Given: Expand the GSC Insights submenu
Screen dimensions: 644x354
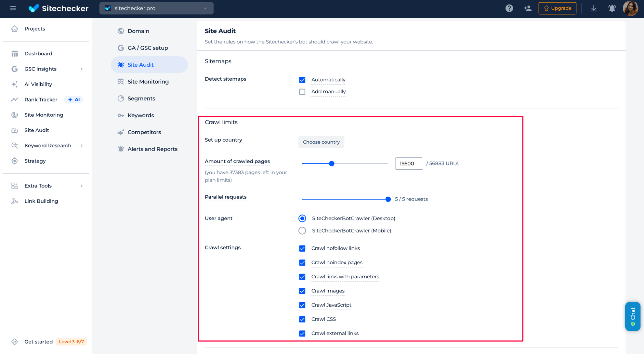Looking at the screenshot, I should (x=82, y=69).
